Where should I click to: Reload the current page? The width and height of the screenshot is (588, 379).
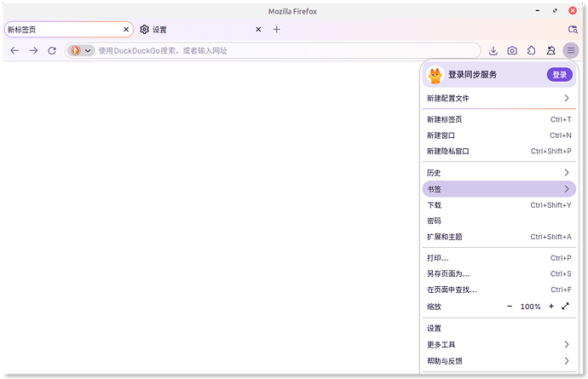click(x=52, y=50)
